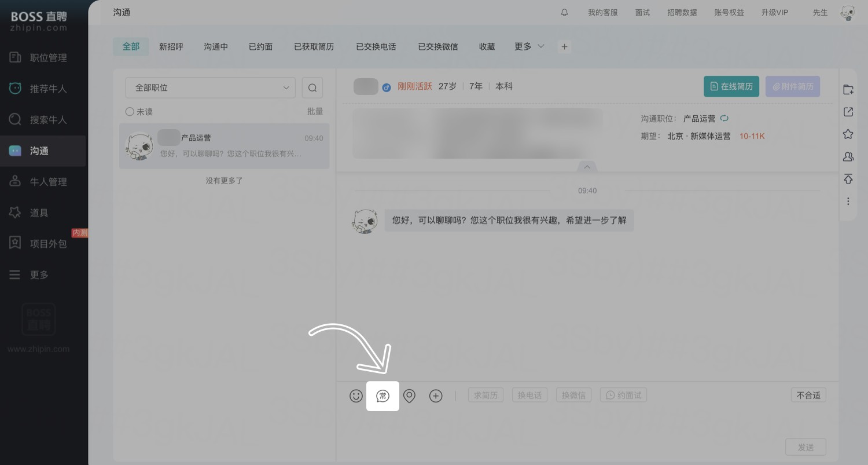This screenshot has height=465, width=868.
Task: Open the 产品运营 conversation in chat list
Action: [x=224, y=146]
